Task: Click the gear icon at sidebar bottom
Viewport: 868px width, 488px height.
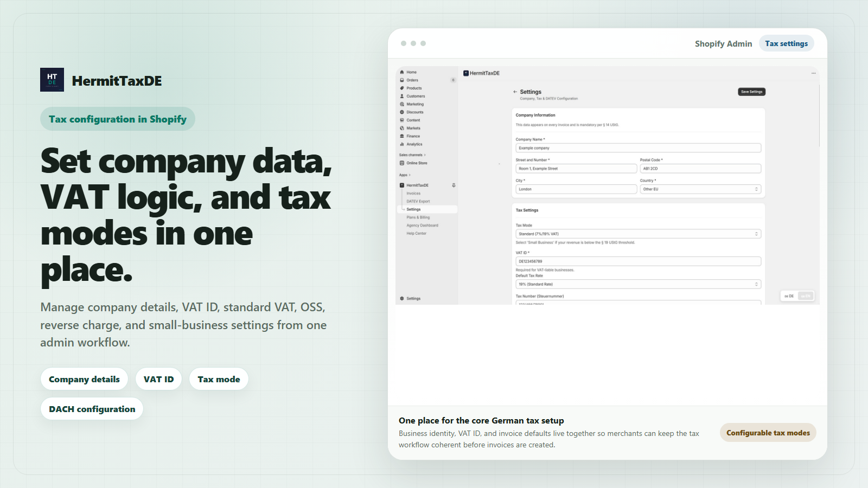Action: (x=402, y=299)
